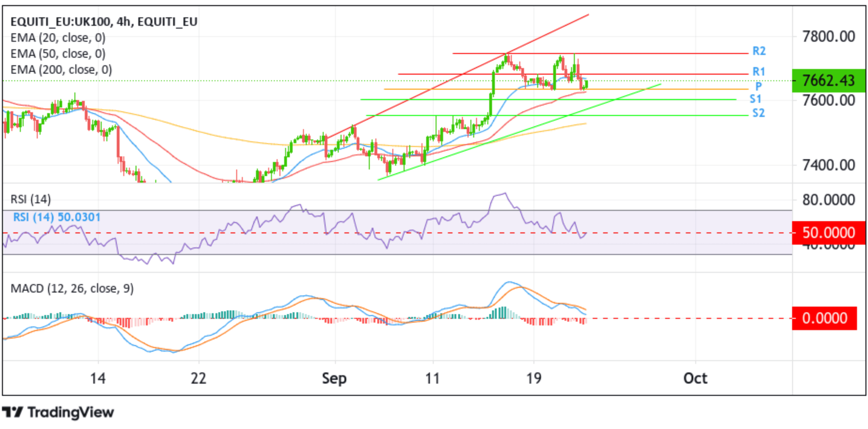Select the EMA (50, close, 0) legend

click(x=58, y=53)
